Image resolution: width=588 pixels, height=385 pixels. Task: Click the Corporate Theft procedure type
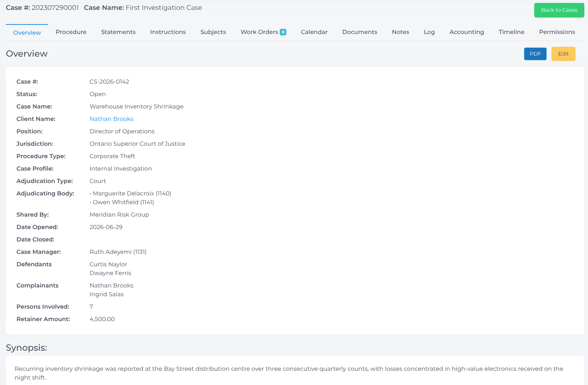click(112, 156)
